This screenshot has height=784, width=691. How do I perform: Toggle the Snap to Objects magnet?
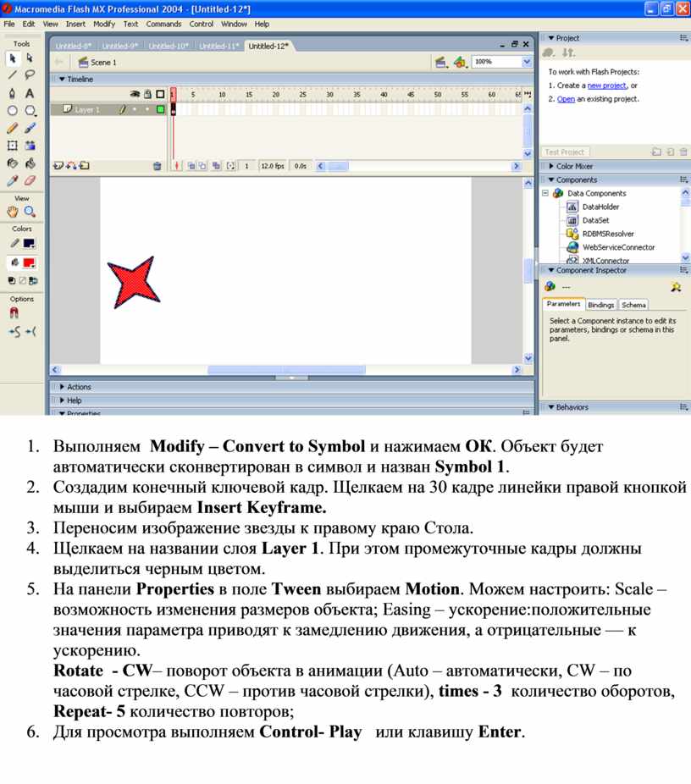[x=14, y=313]
